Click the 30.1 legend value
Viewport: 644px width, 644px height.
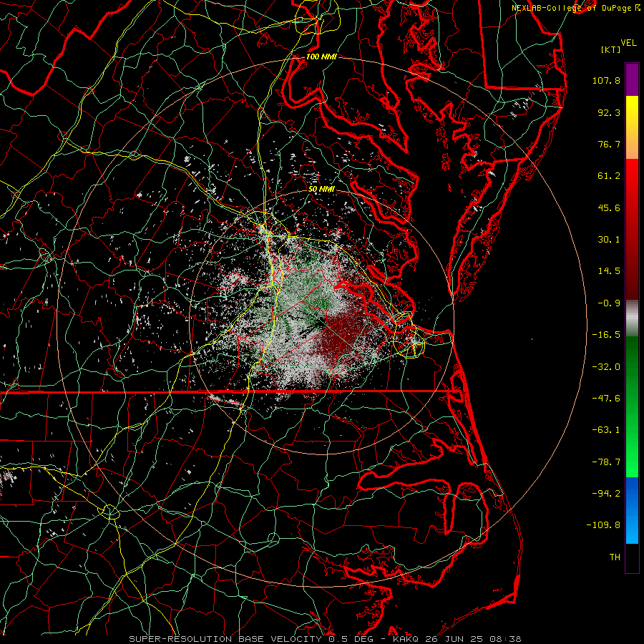pos(609,240)
